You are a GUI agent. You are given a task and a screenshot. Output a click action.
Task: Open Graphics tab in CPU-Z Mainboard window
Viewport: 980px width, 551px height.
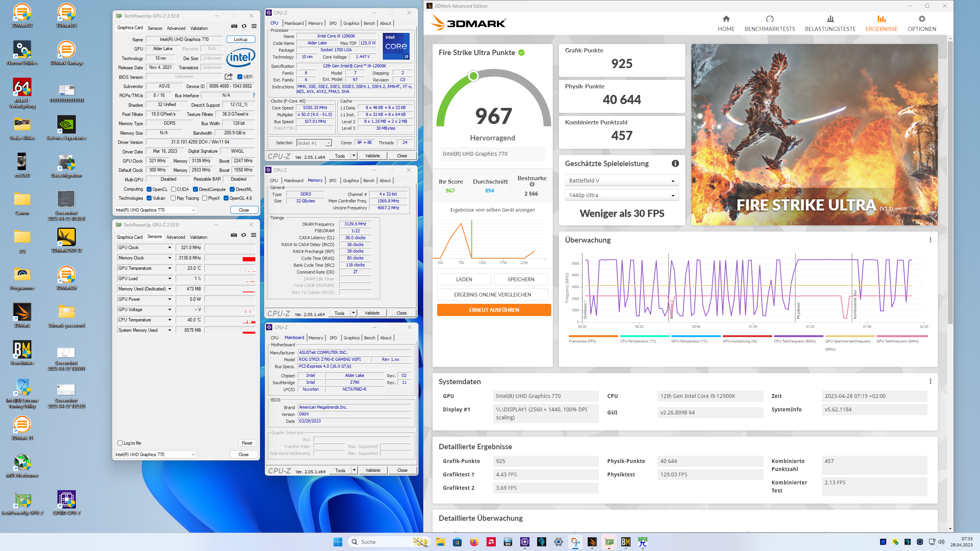tap(351, 338)
